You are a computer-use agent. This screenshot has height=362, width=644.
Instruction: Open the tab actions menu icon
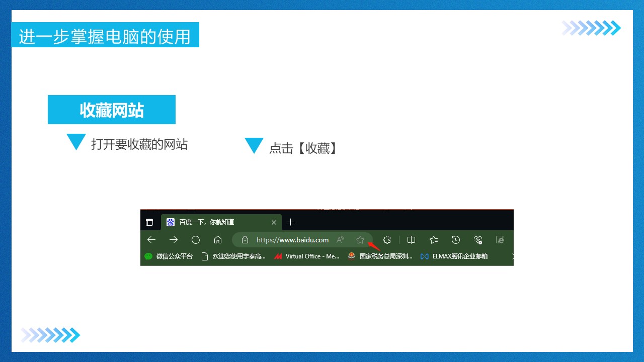coord(149,222)
